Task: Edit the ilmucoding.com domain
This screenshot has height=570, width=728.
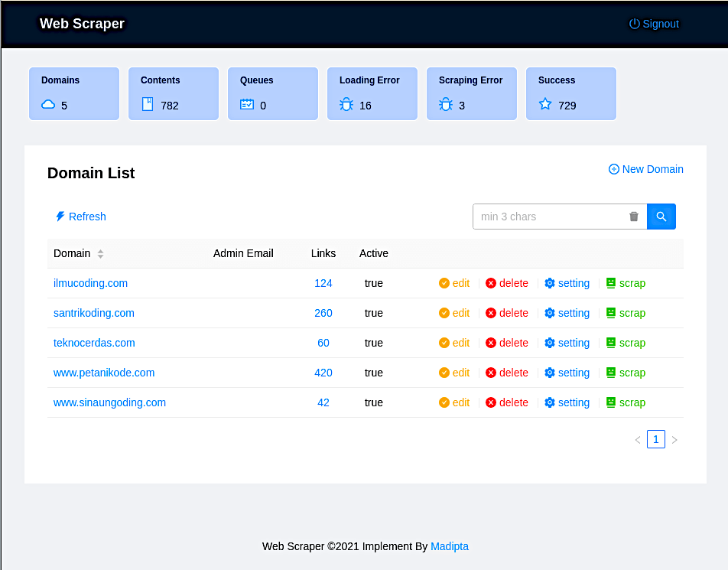Action: tap(454, 283)
